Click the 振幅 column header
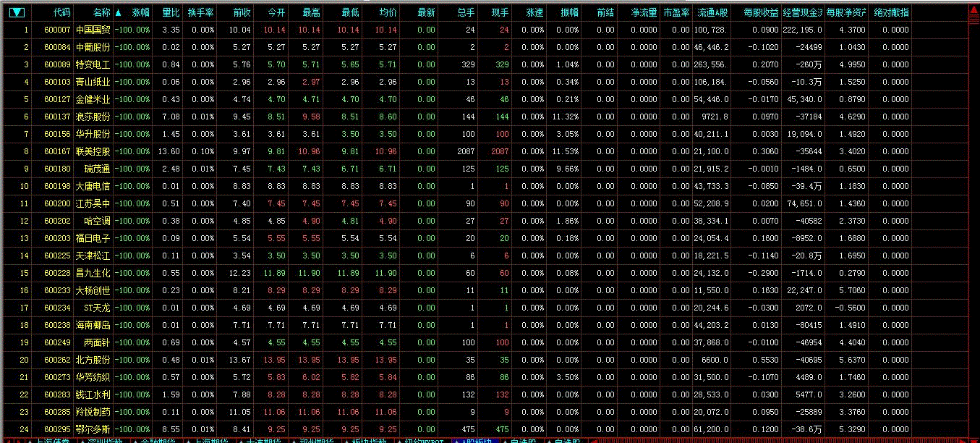This screenshot has width=980, height=443. coord(569,12)
